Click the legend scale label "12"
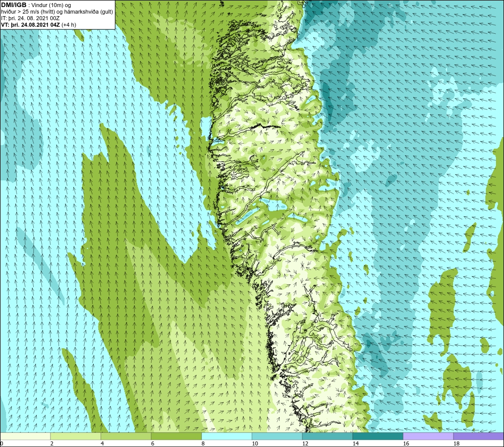 coord(305,444)
